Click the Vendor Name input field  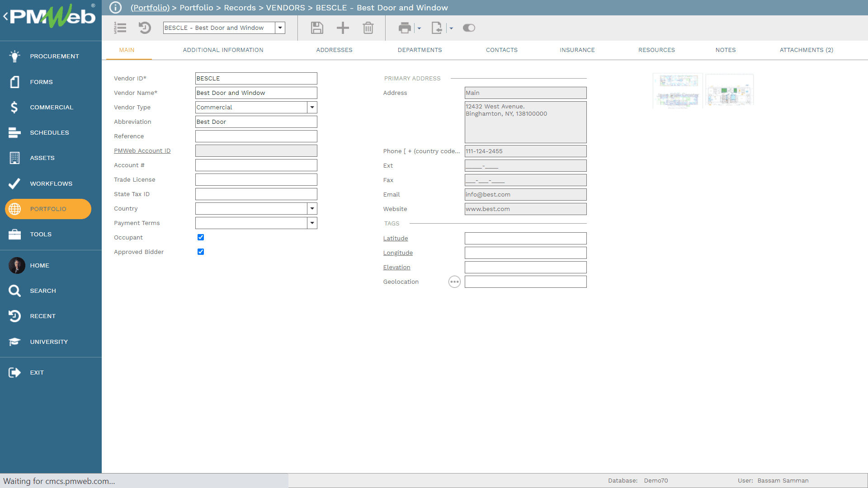pos(256,93)
